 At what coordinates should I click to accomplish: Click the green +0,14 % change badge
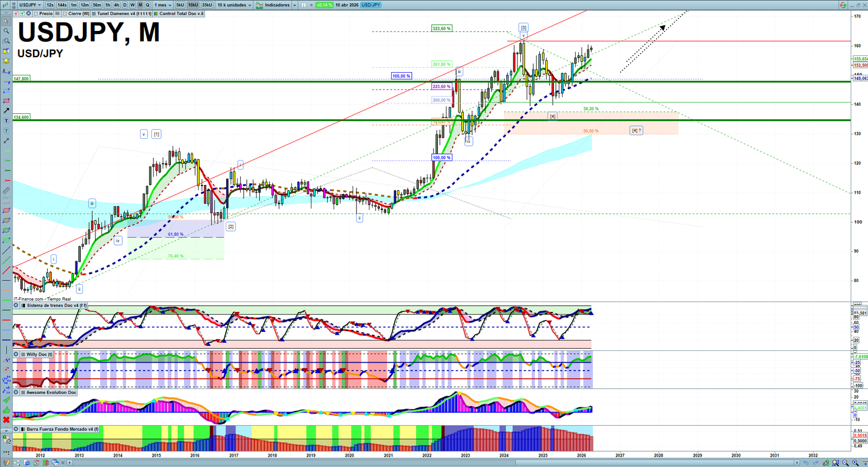coord(324,5)
